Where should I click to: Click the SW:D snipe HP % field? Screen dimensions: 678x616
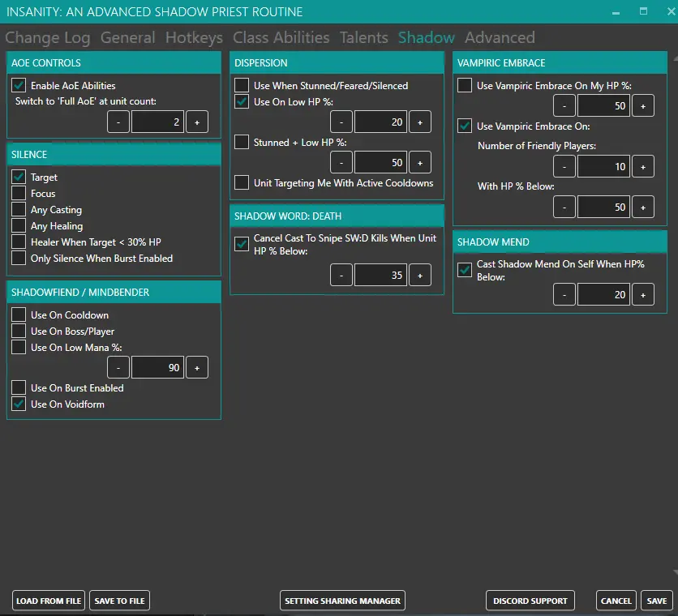[381, 275]
